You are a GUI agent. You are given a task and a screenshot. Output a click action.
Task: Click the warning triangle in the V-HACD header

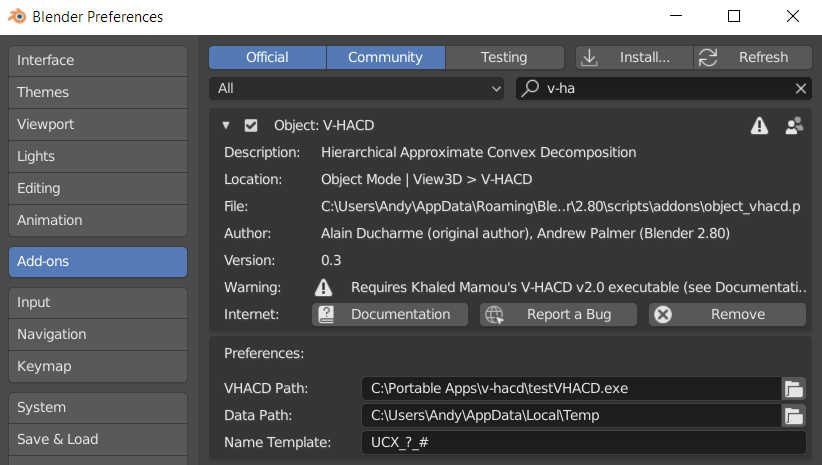759,125
